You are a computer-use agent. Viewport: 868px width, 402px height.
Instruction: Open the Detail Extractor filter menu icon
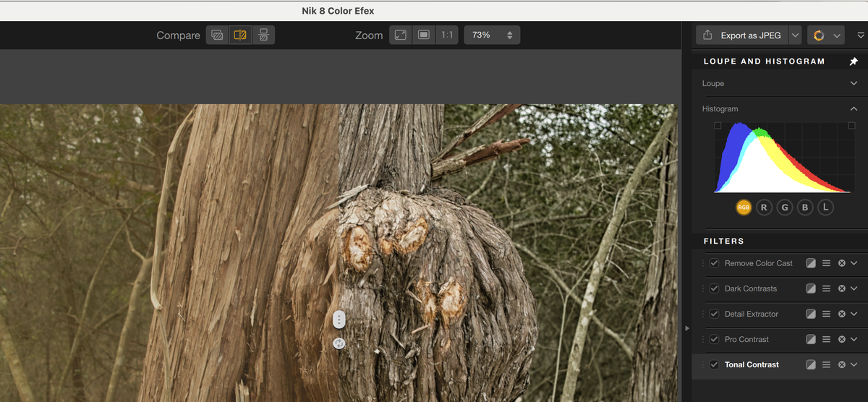click(826, 314)
